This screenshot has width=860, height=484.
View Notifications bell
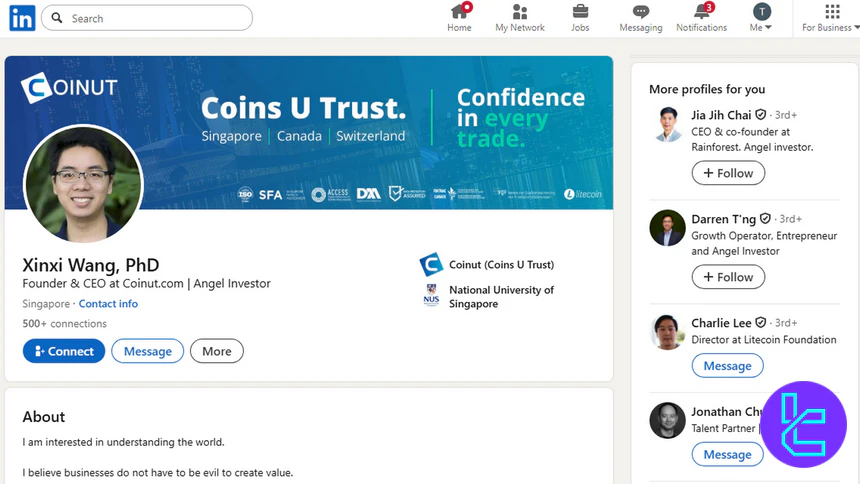tap(701, 18)
